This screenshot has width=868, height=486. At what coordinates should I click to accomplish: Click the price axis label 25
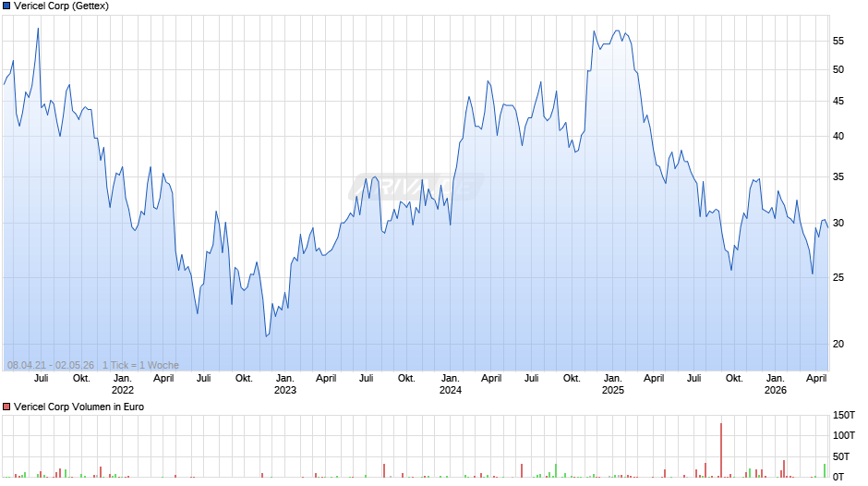click(838, 277)
